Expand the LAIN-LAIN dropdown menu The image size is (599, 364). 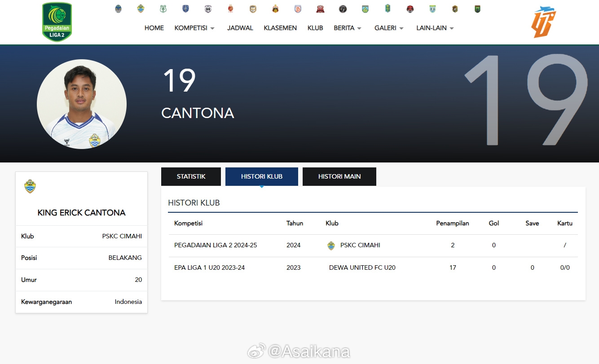click(x=435, y=28)
